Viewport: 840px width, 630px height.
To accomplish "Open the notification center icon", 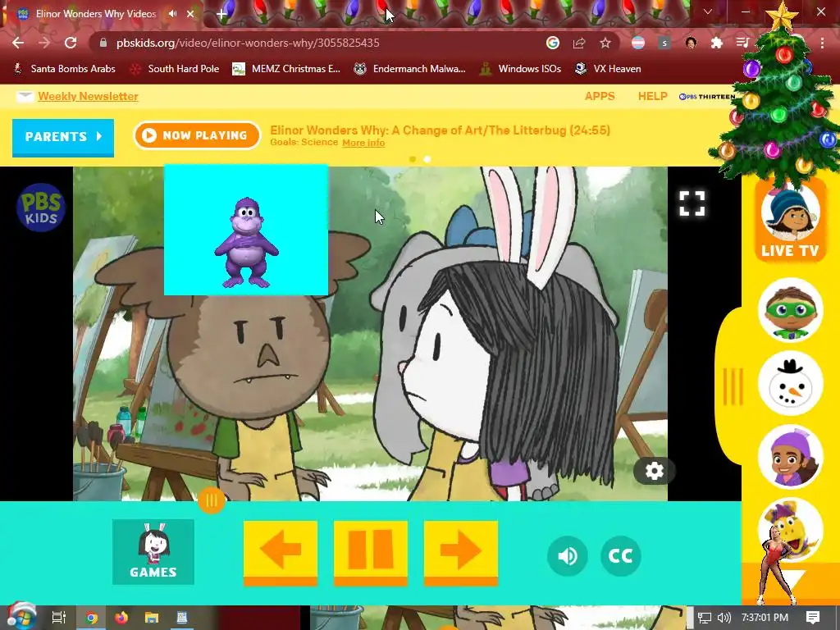I will 813,618.
